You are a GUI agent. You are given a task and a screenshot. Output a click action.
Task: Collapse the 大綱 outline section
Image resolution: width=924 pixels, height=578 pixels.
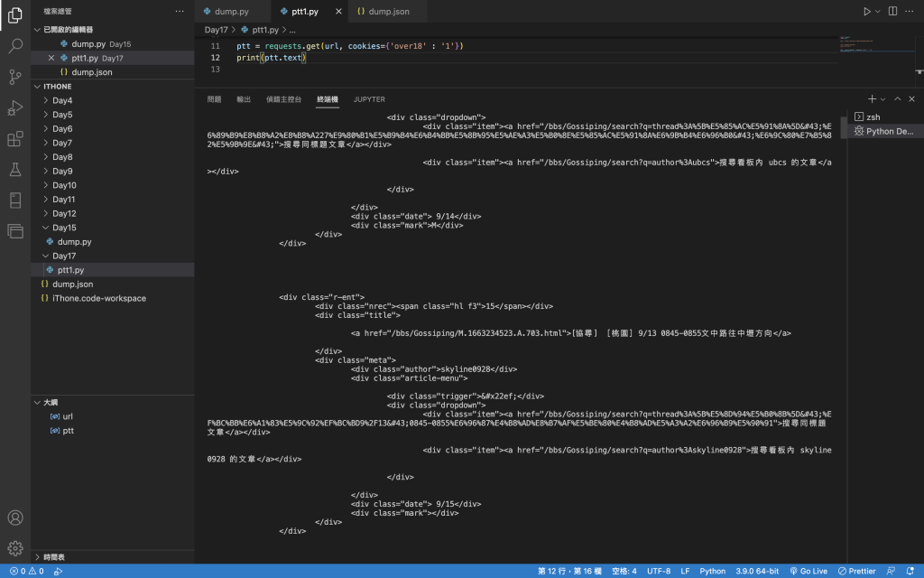112,402
